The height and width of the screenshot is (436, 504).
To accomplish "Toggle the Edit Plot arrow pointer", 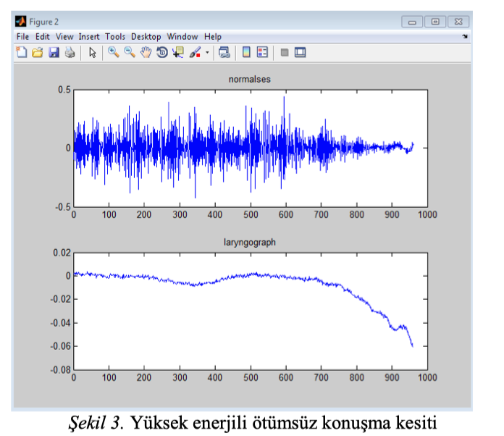I will (92, 52).
